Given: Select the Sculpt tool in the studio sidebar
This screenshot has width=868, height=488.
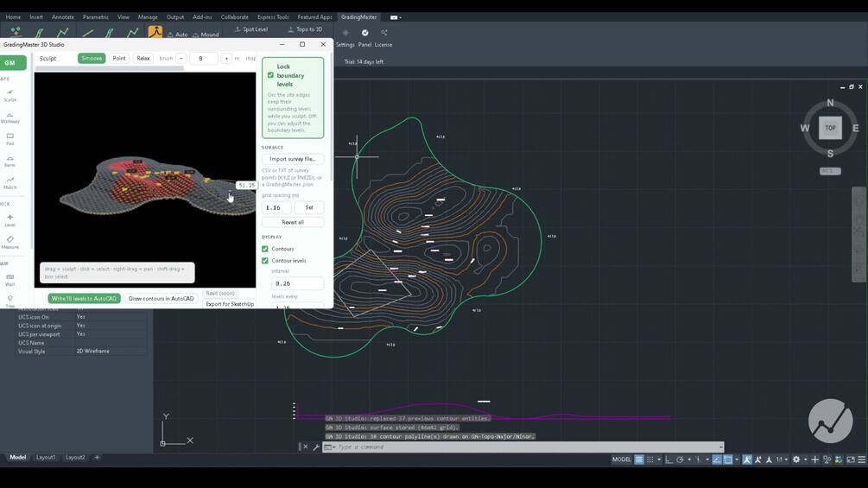Looking at the screenshot, I should (x=10, y=95).
